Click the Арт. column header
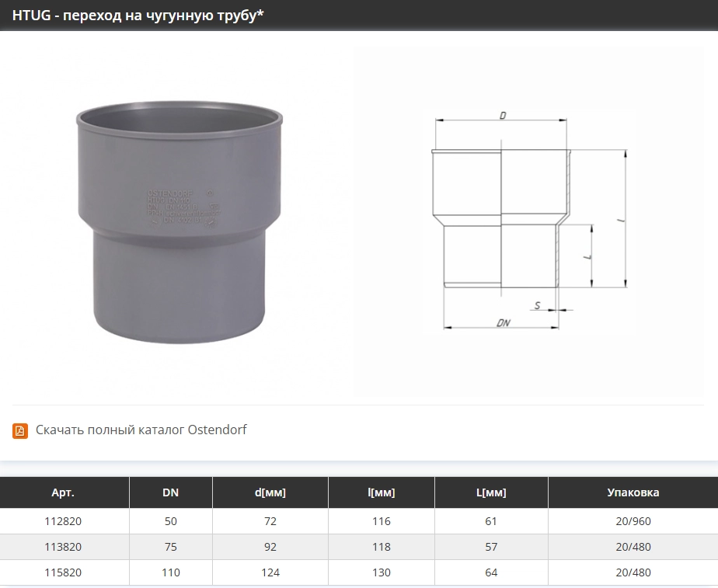 point(63,492)
